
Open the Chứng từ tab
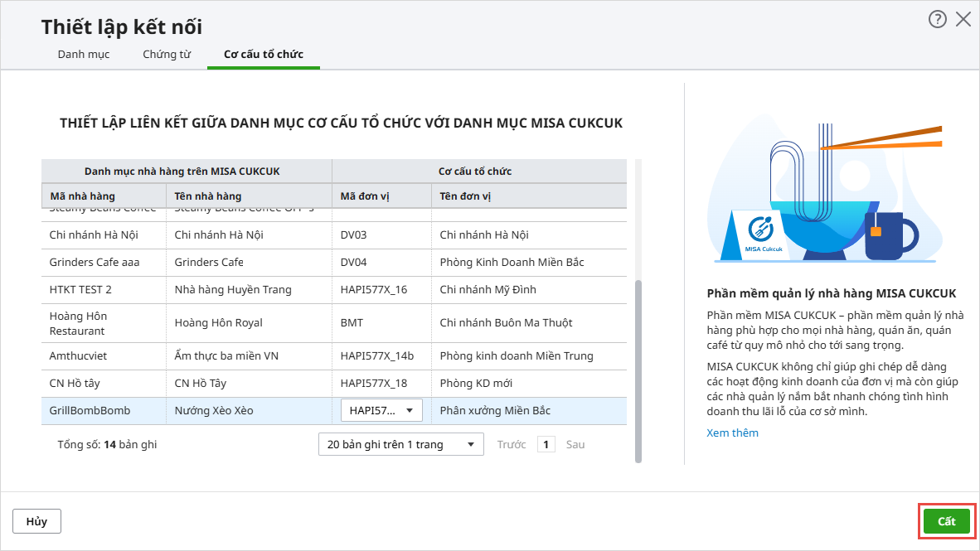(x=167, y=55)
